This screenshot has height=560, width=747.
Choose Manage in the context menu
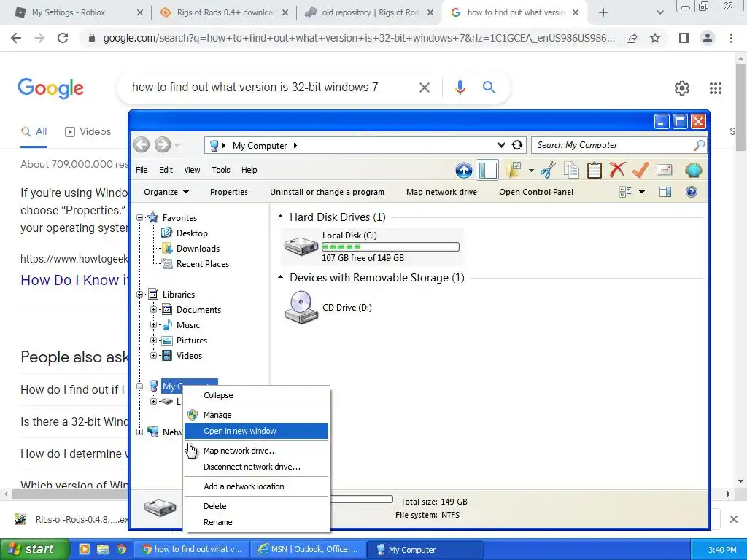[256, 415]
